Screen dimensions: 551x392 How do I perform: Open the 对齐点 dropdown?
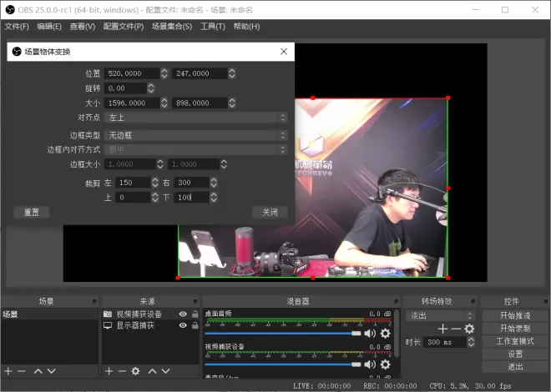(196, 118)
